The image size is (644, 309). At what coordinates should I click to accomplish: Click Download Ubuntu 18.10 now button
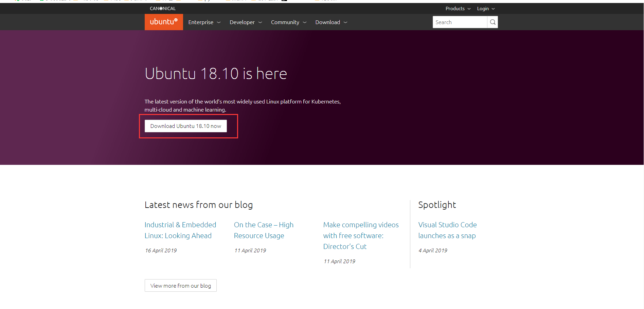coord(186,126)
